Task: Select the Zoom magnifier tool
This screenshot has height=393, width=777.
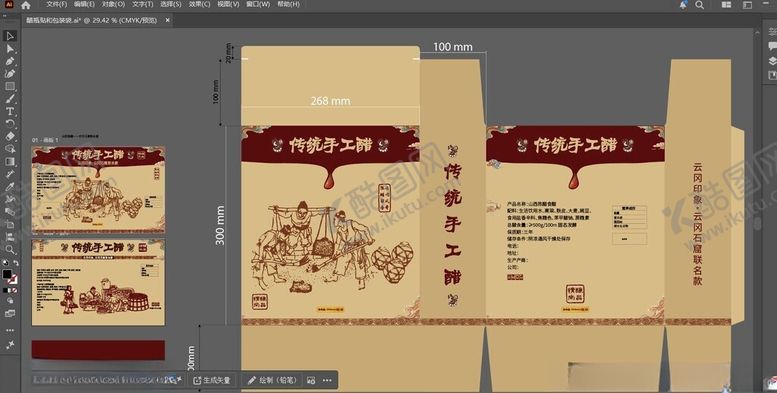Action: point(9,250)
